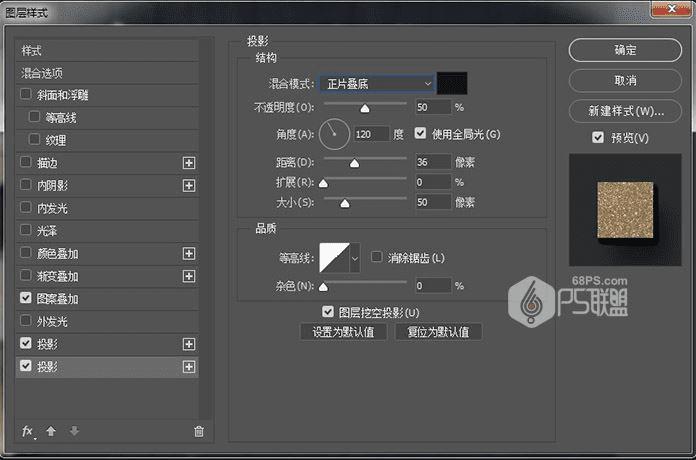Select the 外发光 row label
696x460 pixels.
pos(52,321)
